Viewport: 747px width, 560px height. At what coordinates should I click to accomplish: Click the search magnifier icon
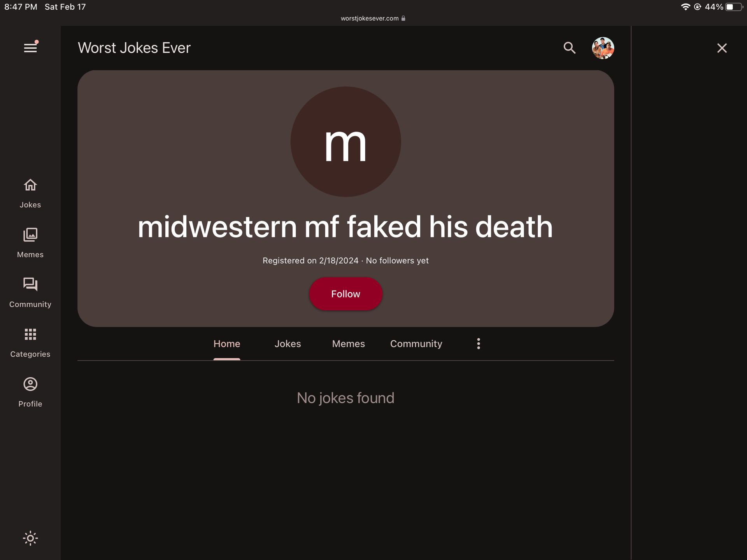(x=569, y=48)
